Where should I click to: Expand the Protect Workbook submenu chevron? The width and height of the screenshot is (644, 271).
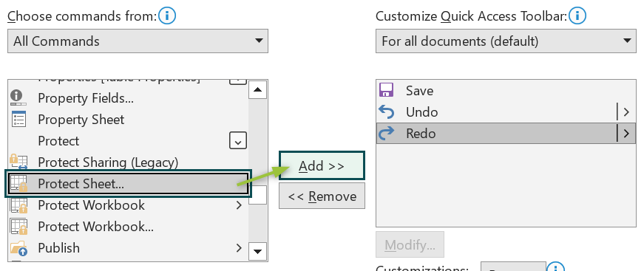pyautogui.click(x=239, y=205)
